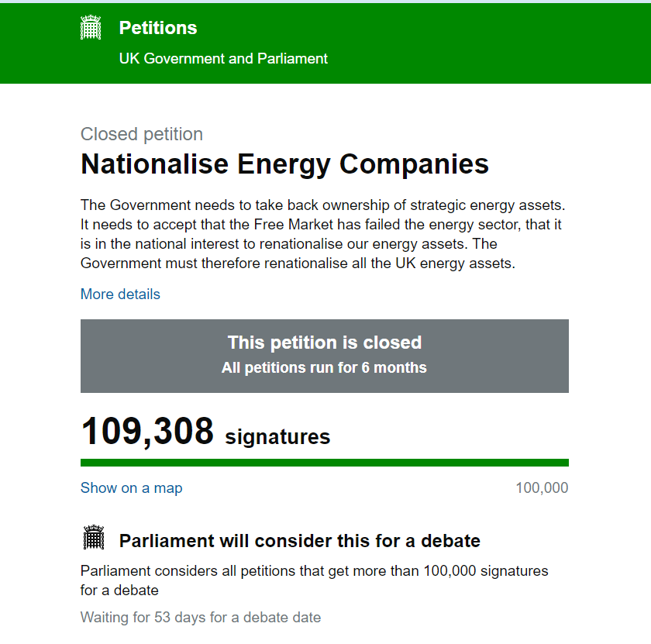
Task: Click the All petitions run for 6 months text
Action: coord(324,367)
